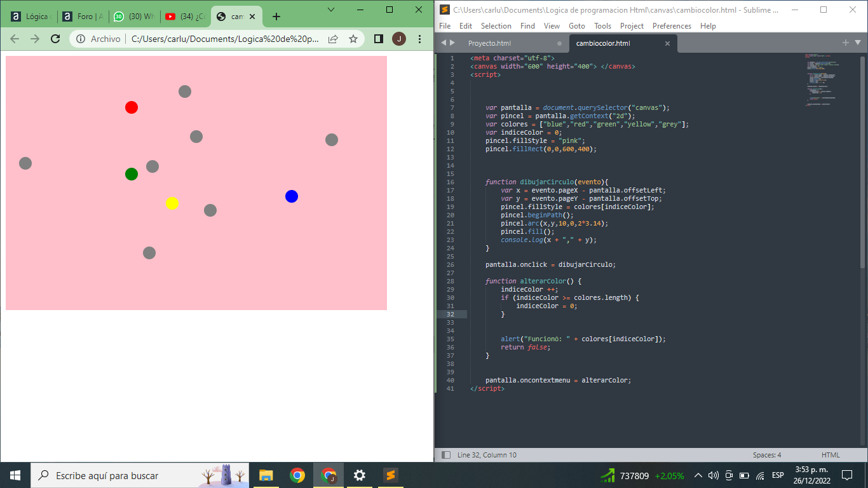Open the Goto menu in Sublime Text
The image size is (868, 488).
coord(577,26)
